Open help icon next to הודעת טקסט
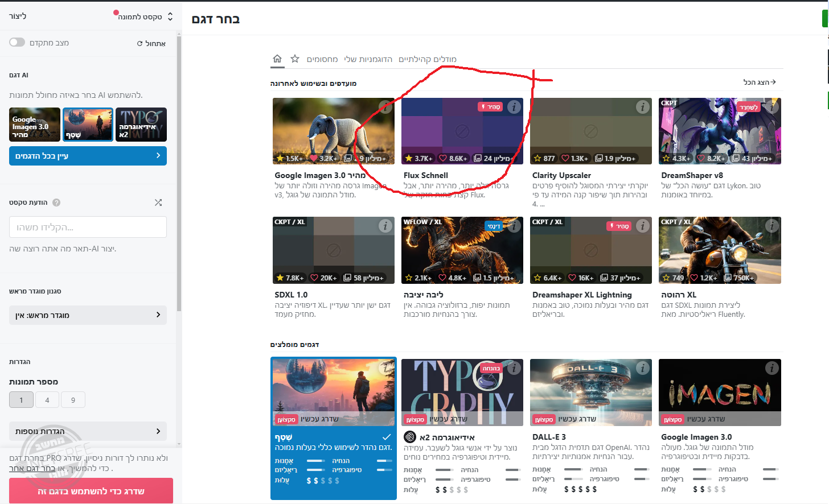 56,203
